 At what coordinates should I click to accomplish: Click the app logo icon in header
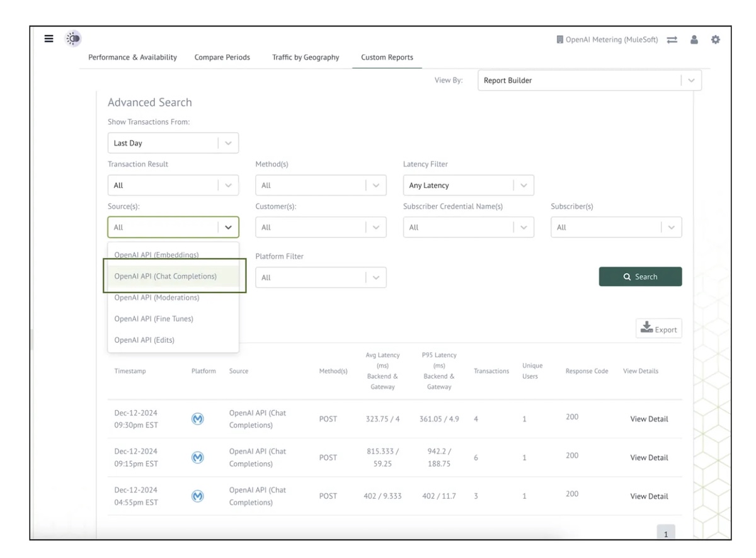click(x=74, y=39)
